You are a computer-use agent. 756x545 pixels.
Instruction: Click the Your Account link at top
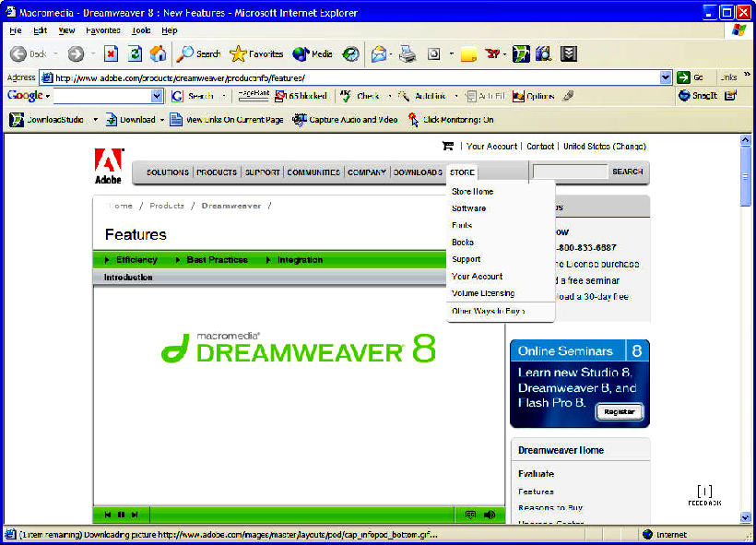(x=491, y=146)
